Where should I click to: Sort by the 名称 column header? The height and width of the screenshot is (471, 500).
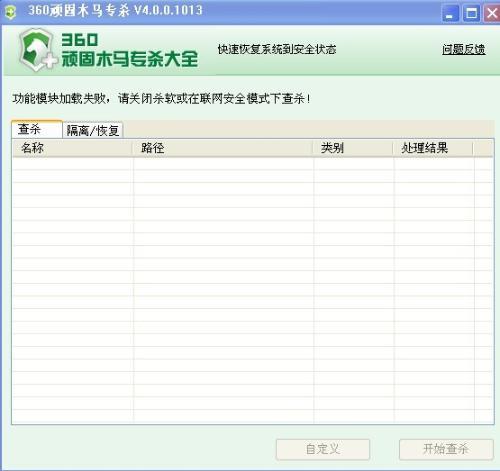pyautogui.click(x=72, y=148)
